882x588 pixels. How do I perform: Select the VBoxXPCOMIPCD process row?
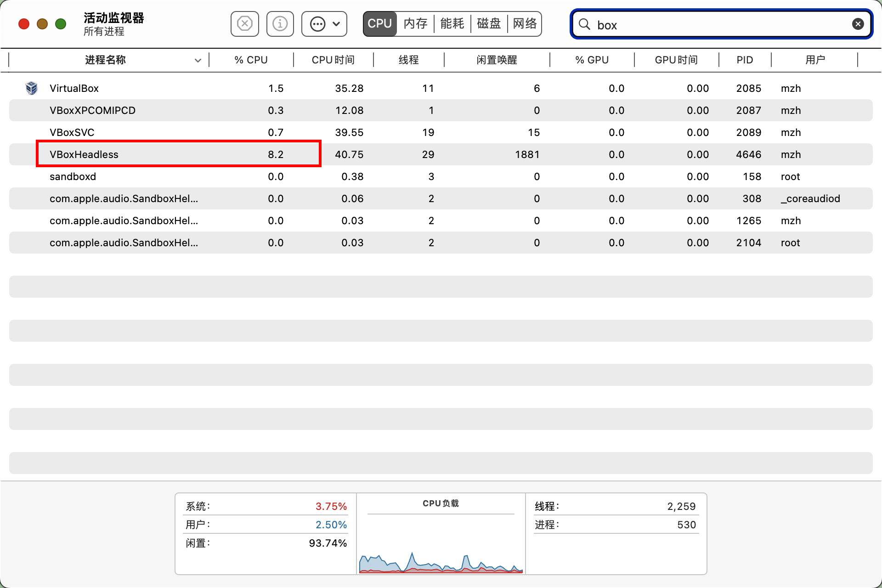click(441, 110)
